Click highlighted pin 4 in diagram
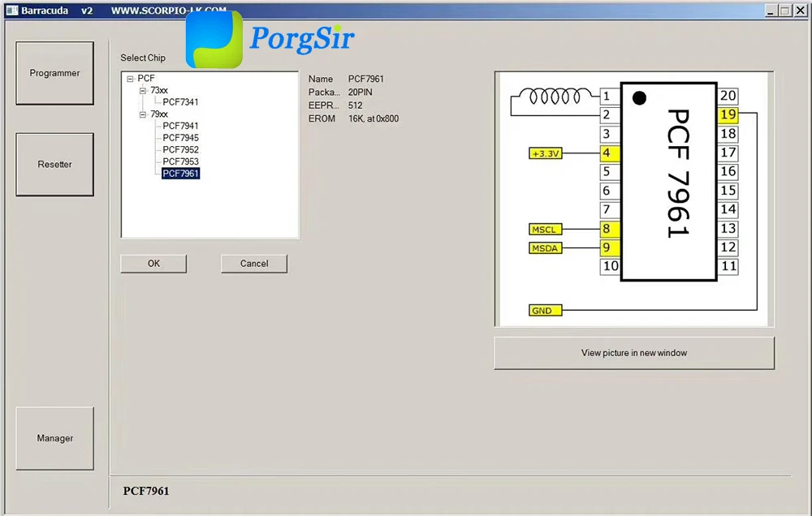 tap(610, 153)
